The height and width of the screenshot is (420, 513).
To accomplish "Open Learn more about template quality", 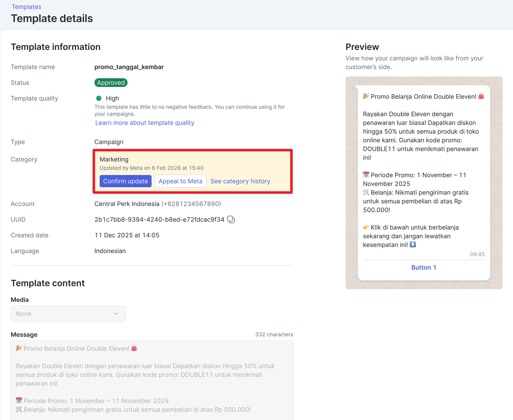I will [144, 123].
